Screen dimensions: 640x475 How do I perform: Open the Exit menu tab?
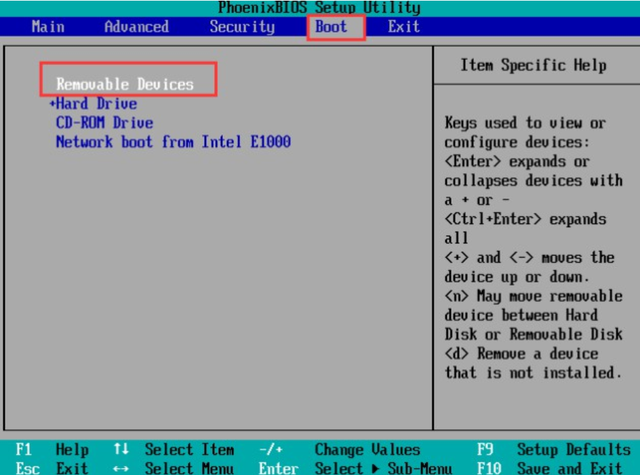pos(404,27)
